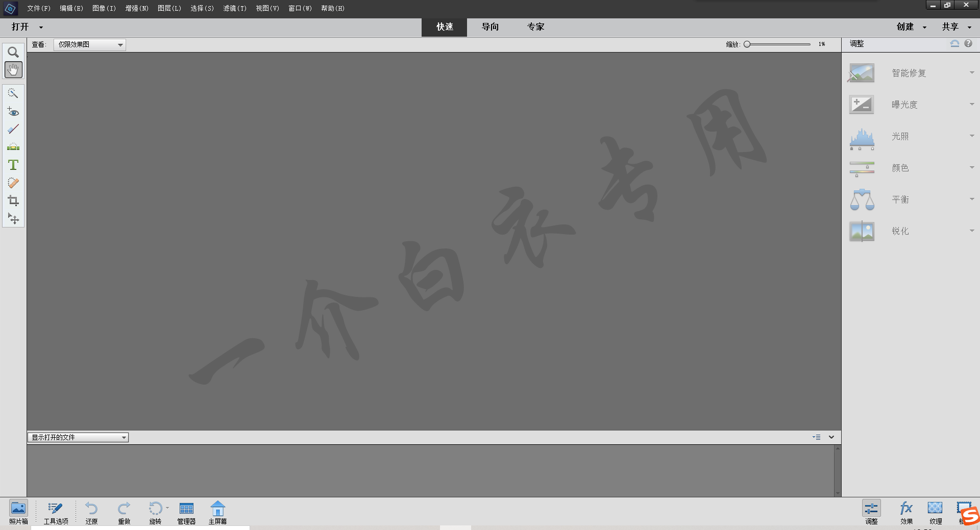Select the Hand tool
Image resolution: width=980 pixels, height=530 pixels.
pyautogui.click(x=13, y=70)
